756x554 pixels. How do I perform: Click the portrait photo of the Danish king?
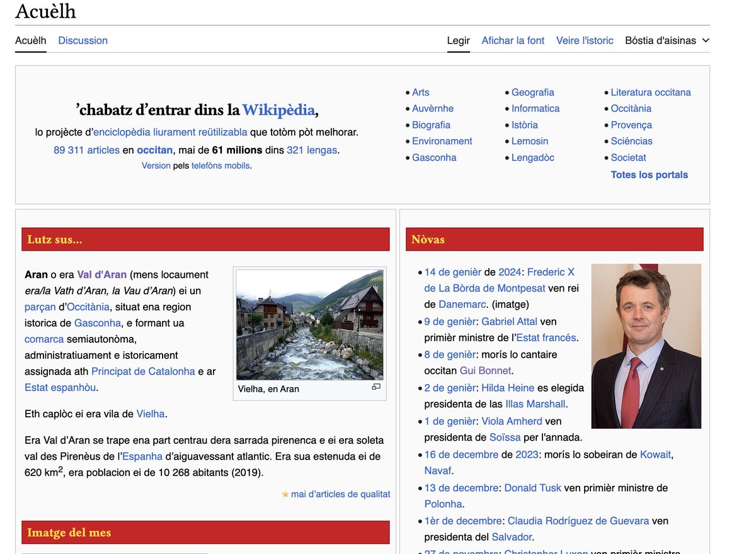pyautogui.click(x=646, y=346)
